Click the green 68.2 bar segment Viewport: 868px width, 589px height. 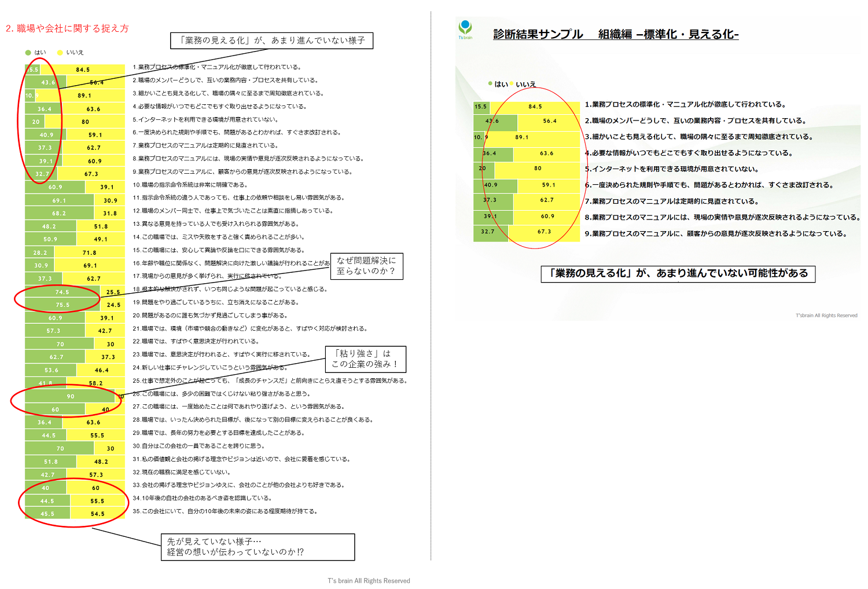click(x=59, y=213)
